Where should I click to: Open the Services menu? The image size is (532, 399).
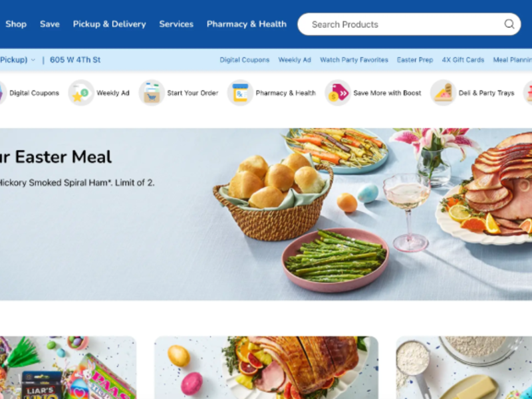click(x=176, y=24)
